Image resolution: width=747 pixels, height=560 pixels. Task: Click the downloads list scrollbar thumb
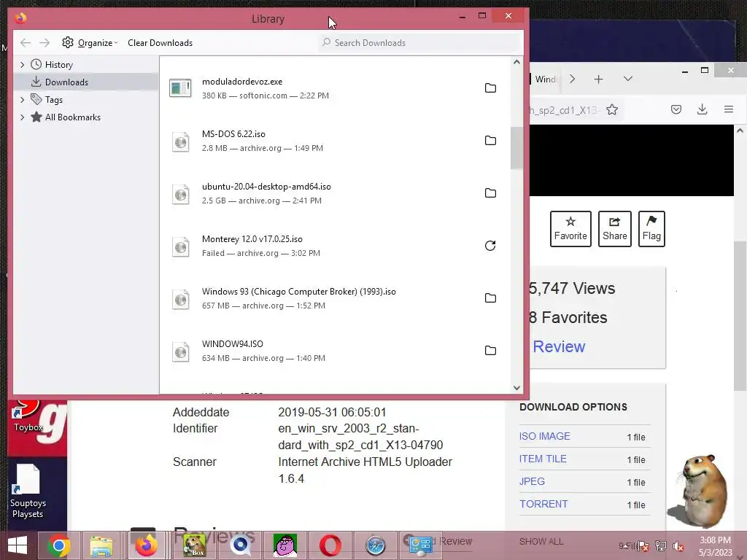pos(517,147)
